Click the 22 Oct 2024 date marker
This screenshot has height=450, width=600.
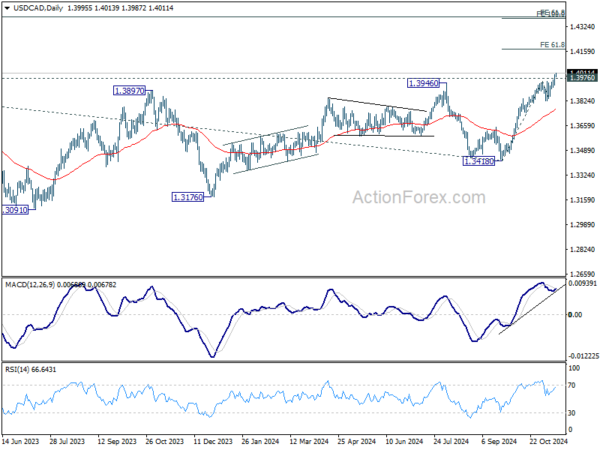[548, 441]
